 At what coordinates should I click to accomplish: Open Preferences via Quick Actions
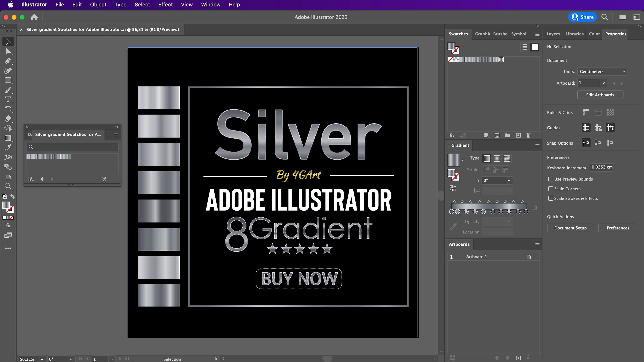618,228
